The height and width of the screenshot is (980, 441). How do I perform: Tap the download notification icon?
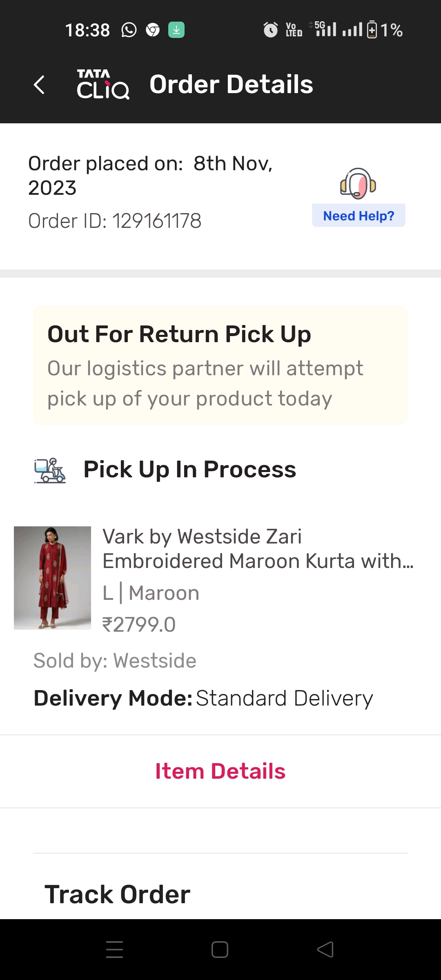pos(176,30)
